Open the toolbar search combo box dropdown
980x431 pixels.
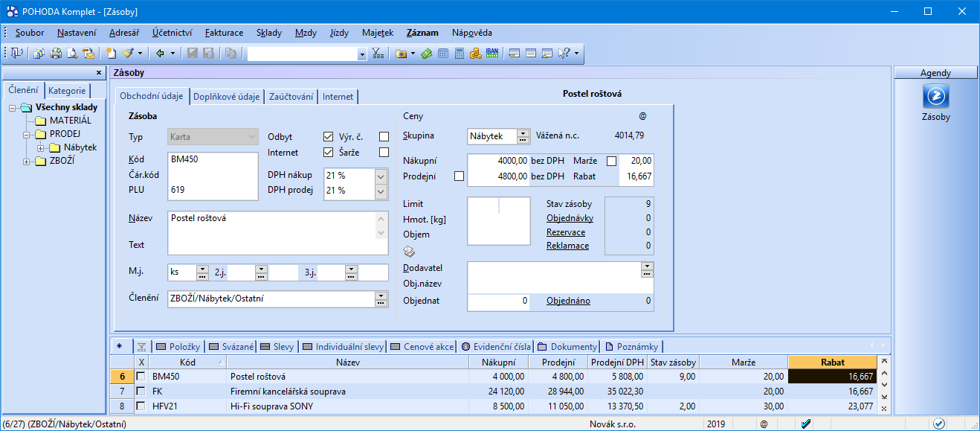362,54
